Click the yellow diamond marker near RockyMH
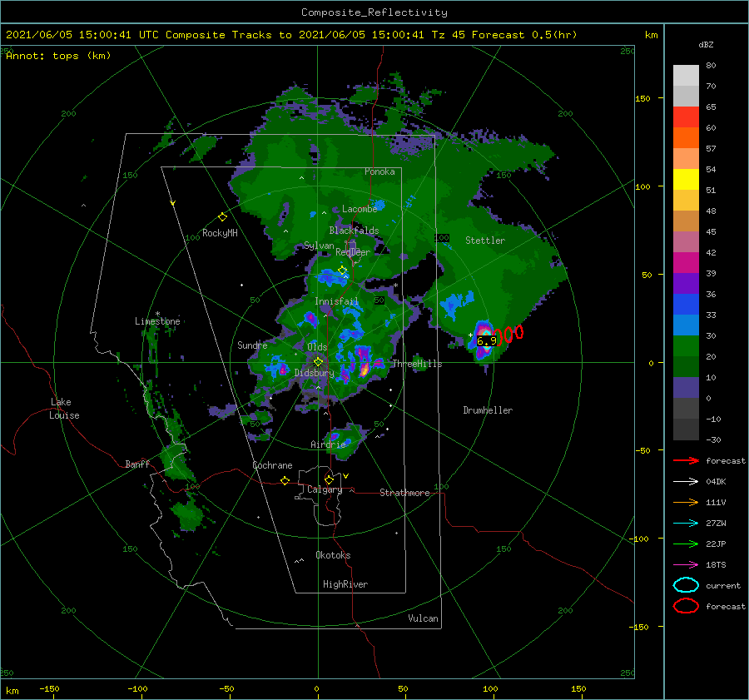The width and height of the screenshot is (749, 700). [222, 217]
